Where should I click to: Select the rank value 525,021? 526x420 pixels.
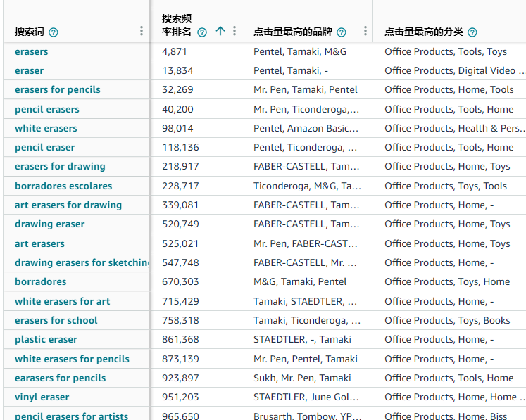[180, 243]
